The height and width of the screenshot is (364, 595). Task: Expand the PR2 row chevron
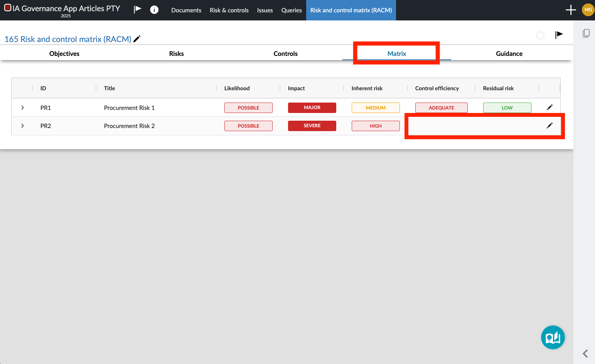[22, 126]
